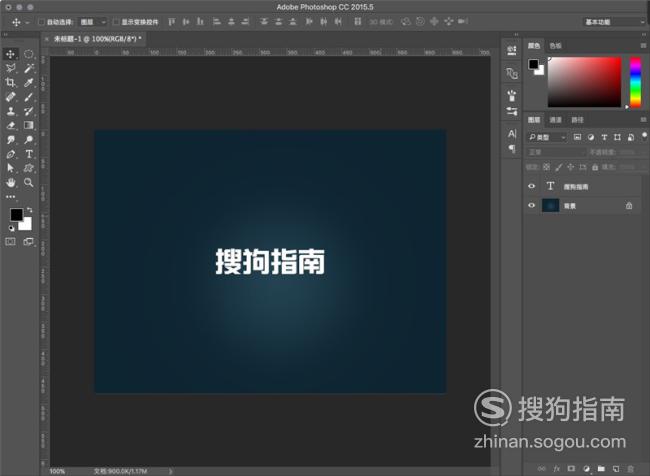Expand the collapsed toolbox double-arrow
The width and height of the screenshot is (650, 476).
[5, 35]
